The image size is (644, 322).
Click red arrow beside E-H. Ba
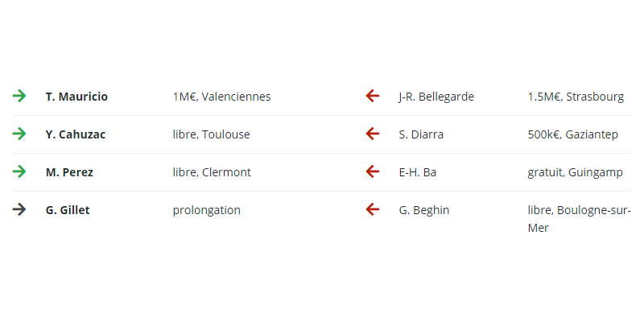(373, 171)
